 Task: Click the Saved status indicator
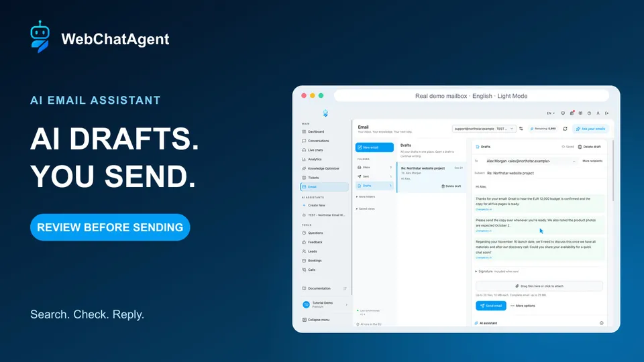pos(568,147)
